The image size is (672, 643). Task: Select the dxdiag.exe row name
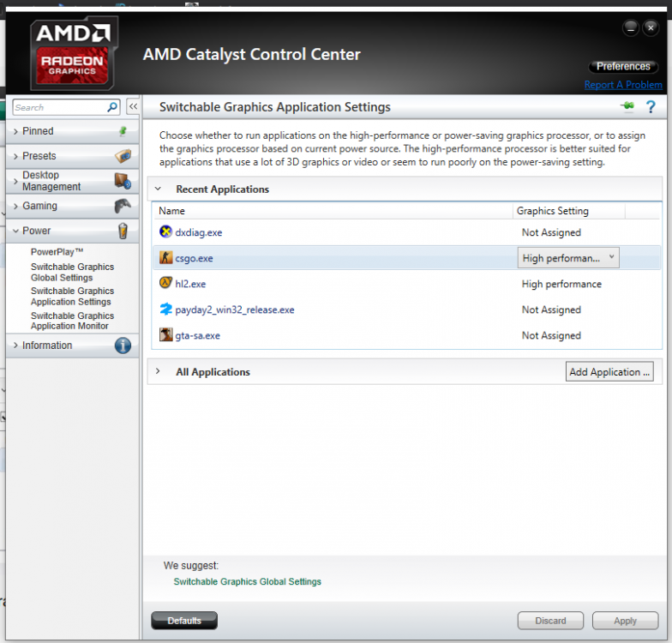click(199, 232)
